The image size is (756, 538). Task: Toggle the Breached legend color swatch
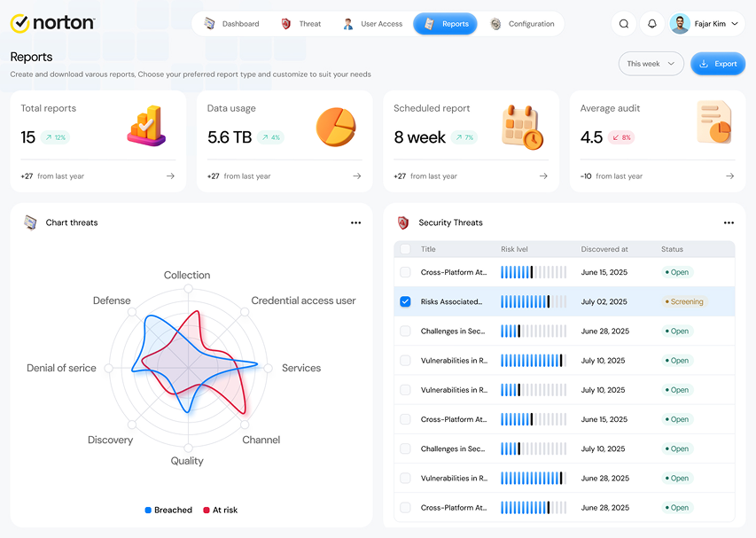pyautogui.click(x=148, y=510)
